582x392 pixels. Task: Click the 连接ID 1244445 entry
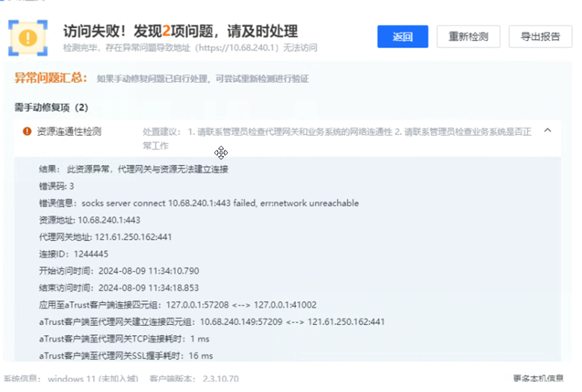[x=74, y=254]
